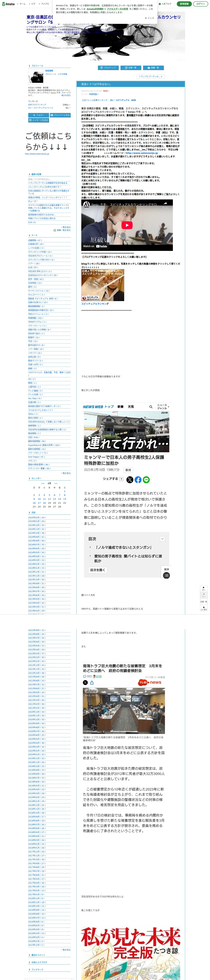The height and width of the screenshot is (980, 210).
Task: Go to next article トランプとプーチンの…
Action: click(150, 76)
